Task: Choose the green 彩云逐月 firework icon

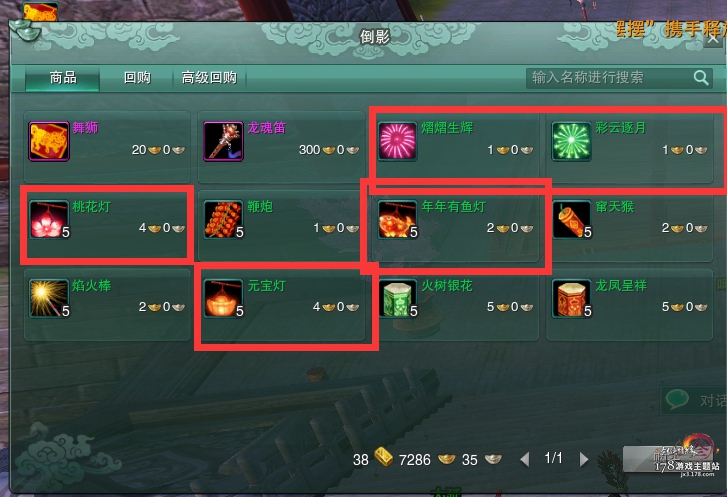Action: pyautogui.click(x=572, y=141)
